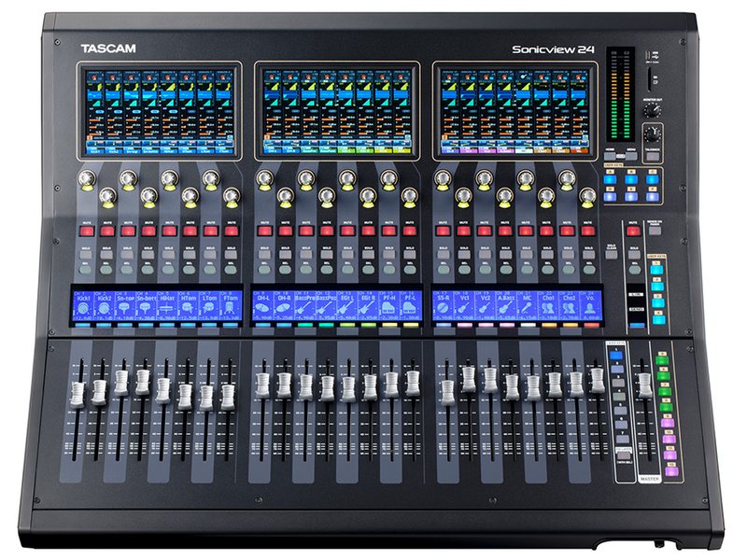Toggle SEL on channel 21 MC
The width and height of the screenshot is (747, 560).
527,270
